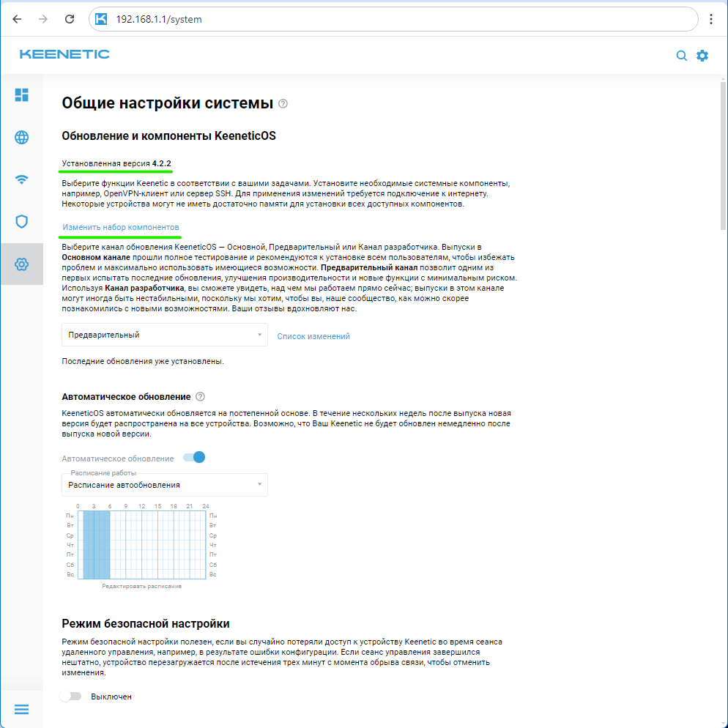Open the Предварительный update channel dropdown
Viewport: 728px width, 728px height.
(165, 335)
